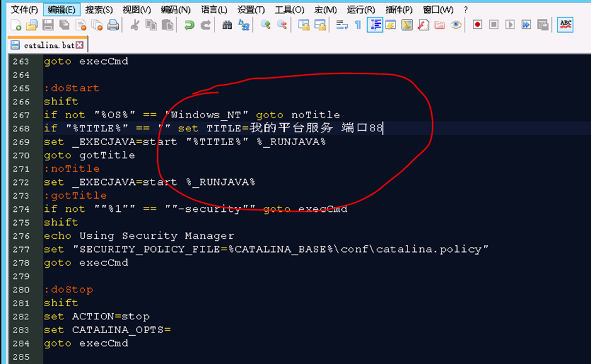Click the Copy toolbar icon
Screen dimensions: 591x364
(x=151, y=25)
